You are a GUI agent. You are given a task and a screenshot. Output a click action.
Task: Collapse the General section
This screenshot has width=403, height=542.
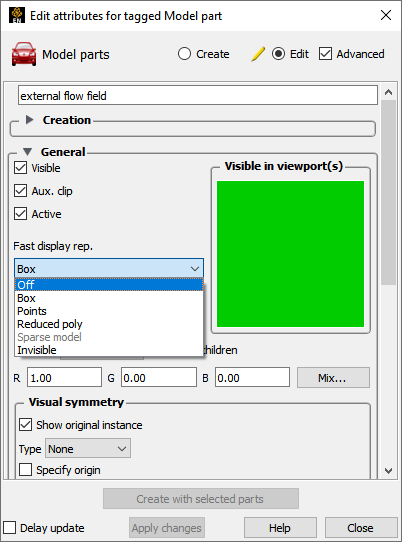click(x=28, y=152)
